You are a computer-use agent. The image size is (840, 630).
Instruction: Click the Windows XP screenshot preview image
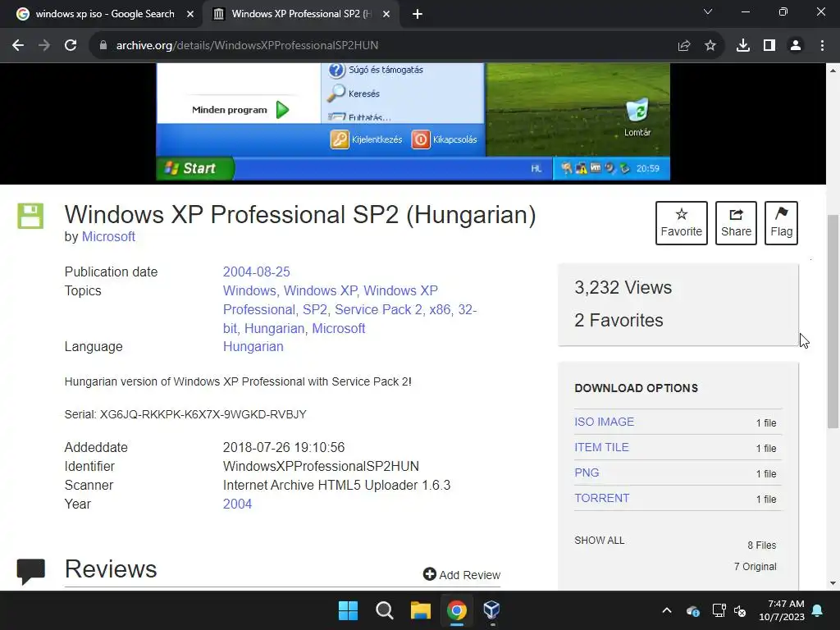tap(413, 121)
